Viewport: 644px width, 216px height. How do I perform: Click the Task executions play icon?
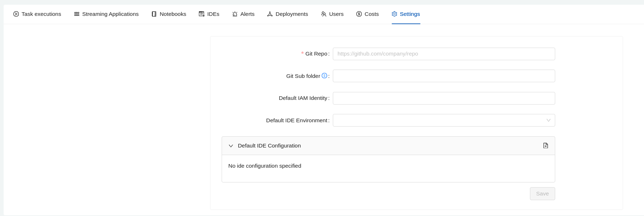[16, 14]
